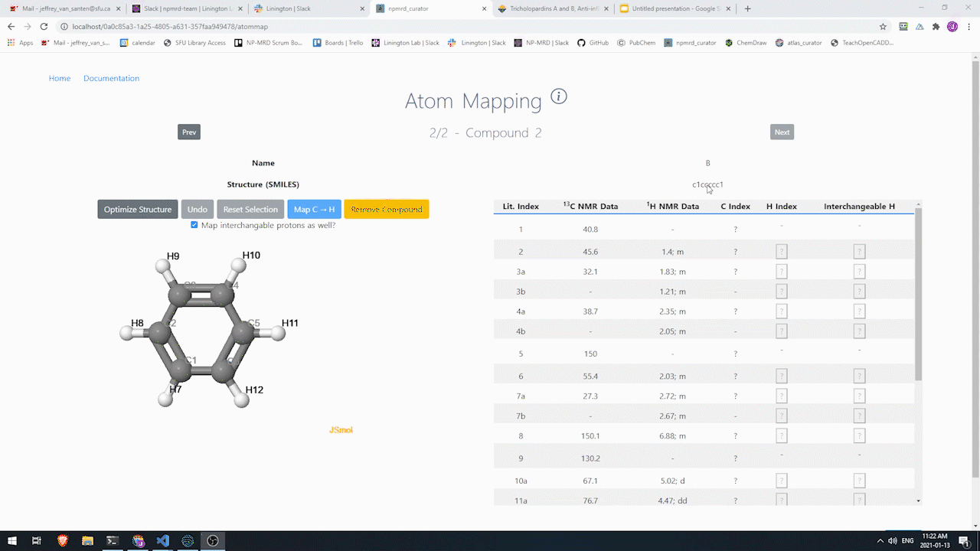Open the SFU Library Access bookmark
This screenshot has width=980, height=551.
[x=194, y=43]
